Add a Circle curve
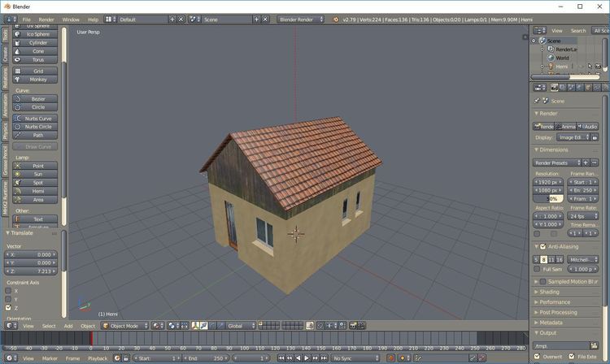The width and height of the screenshot is (610, 364). pyautogui.click(x=35, y=107)
